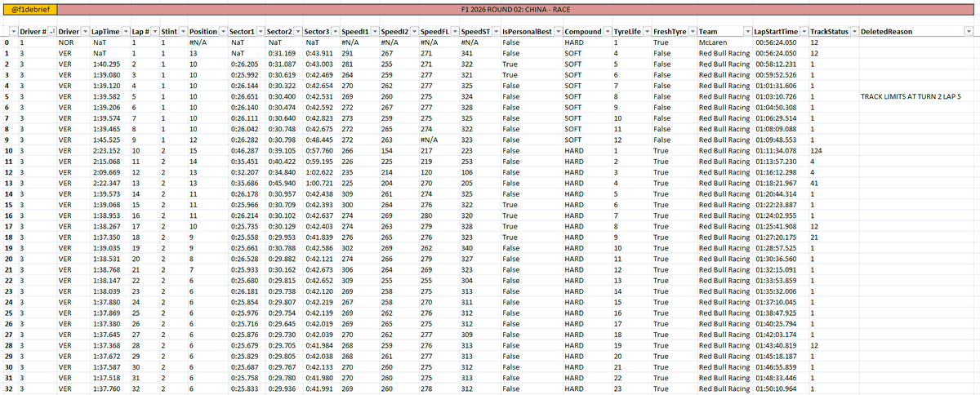Open the SpeedST column filter dropdown
The image size is (980, 395).
click(495, 31)
